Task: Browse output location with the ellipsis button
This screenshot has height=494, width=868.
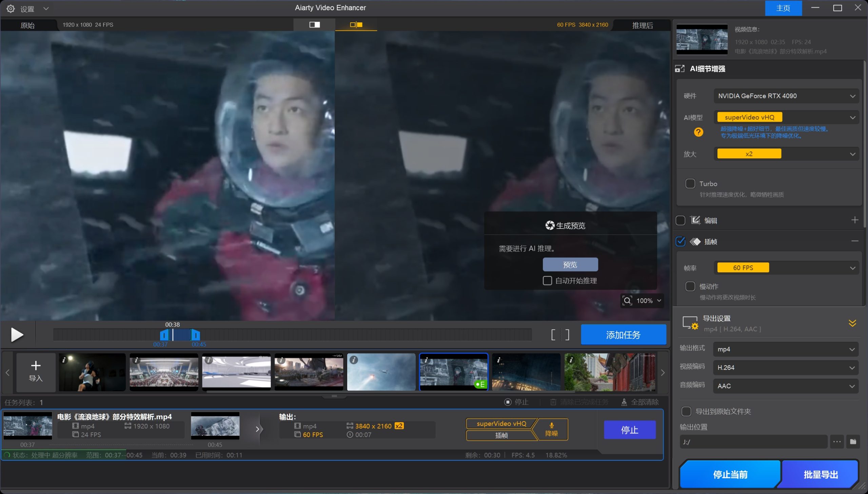Action: coord(837,442)
